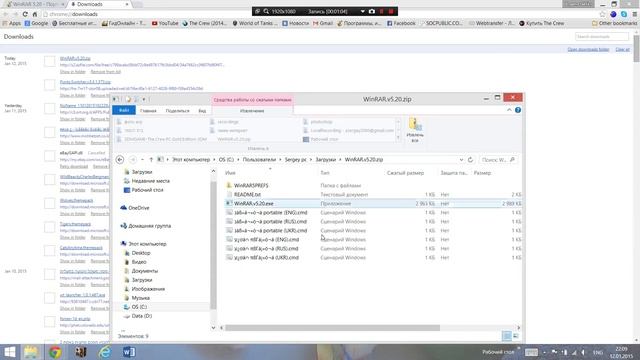Click Explorer forward navigation arrow
The width and height of the screenshot is (640, 360).
tap(133, 160)
